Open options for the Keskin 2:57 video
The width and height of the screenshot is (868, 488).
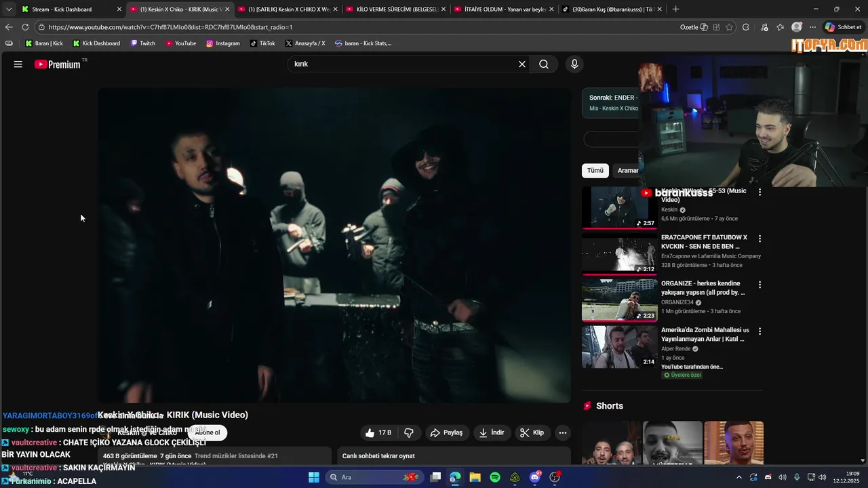pyautogui.click(x=759, y=192)
